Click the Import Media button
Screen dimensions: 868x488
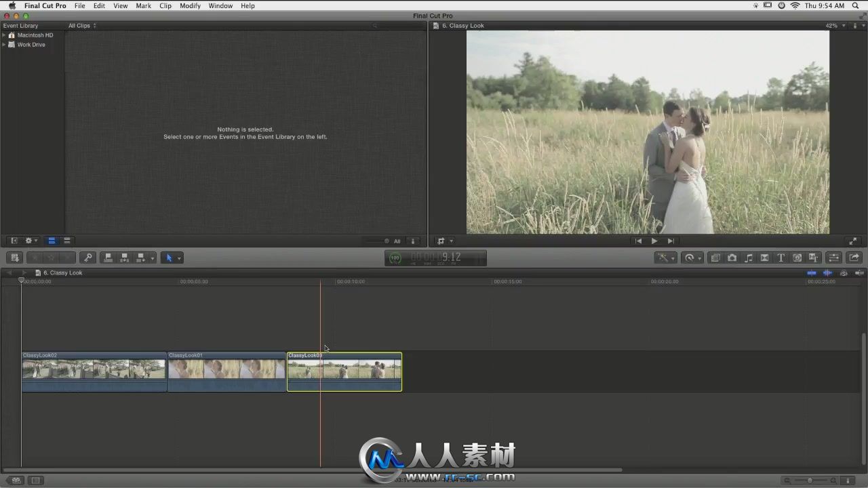pyautogui.click(x=14, y=258)
